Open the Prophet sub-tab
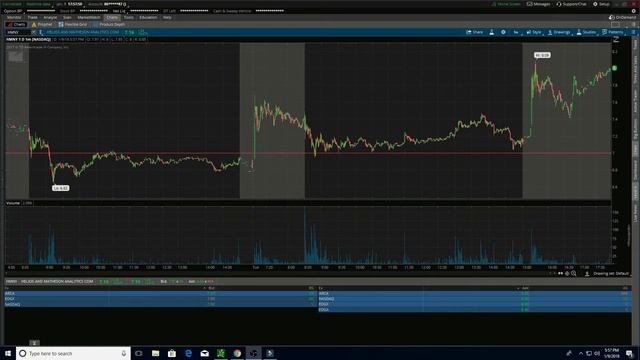 coord(42,24)
